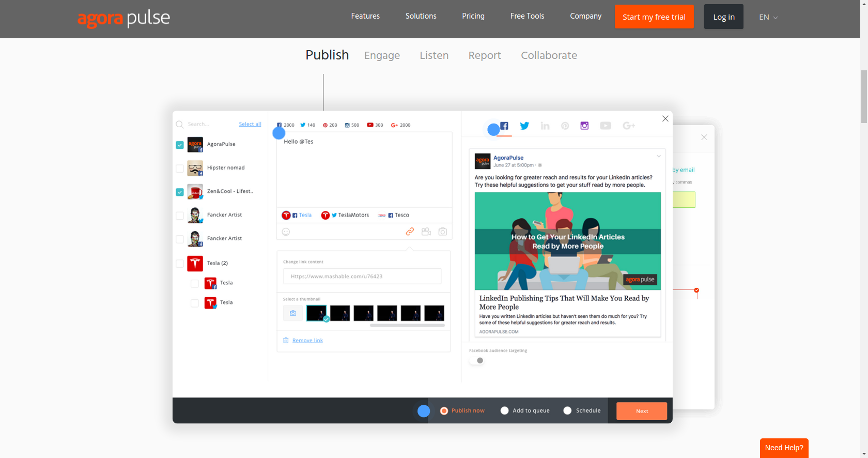This screenshot has width=868, height=458.
Task: Select the LinkedIn preview icon
Action: (x=545, y=126)
